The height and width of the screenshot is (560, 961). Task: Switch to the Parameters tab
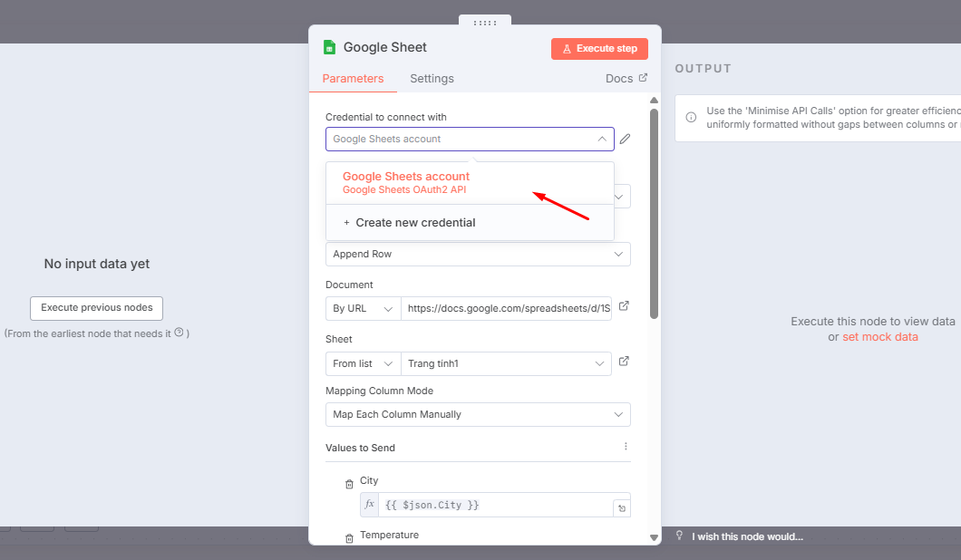tap(353, 79)
